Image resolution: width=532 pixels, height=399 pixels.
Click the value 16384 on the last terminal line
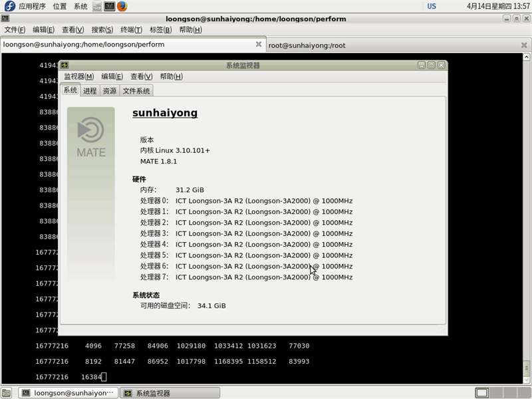click(91, 377)
